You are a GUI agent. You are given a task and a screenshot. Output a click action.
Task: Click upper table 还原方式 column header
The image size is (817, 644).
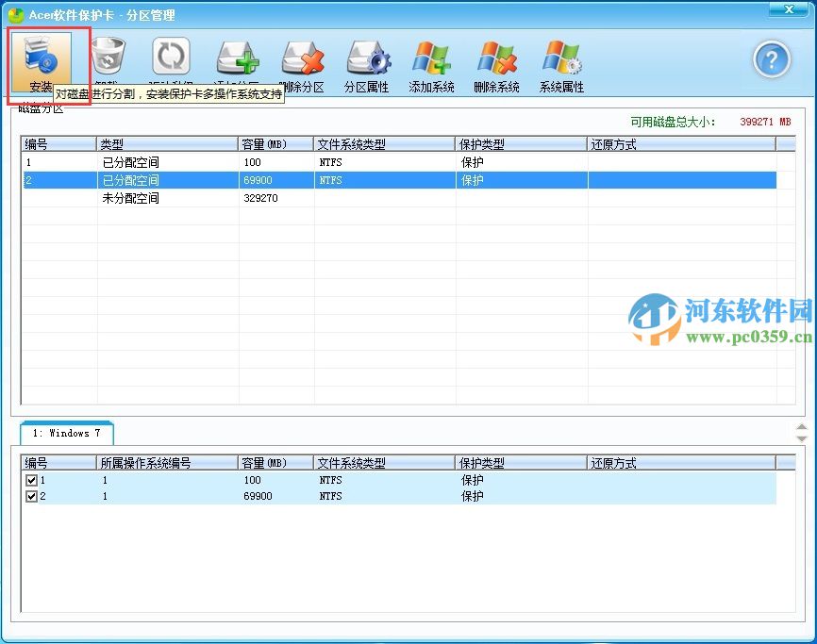[681, 144]
